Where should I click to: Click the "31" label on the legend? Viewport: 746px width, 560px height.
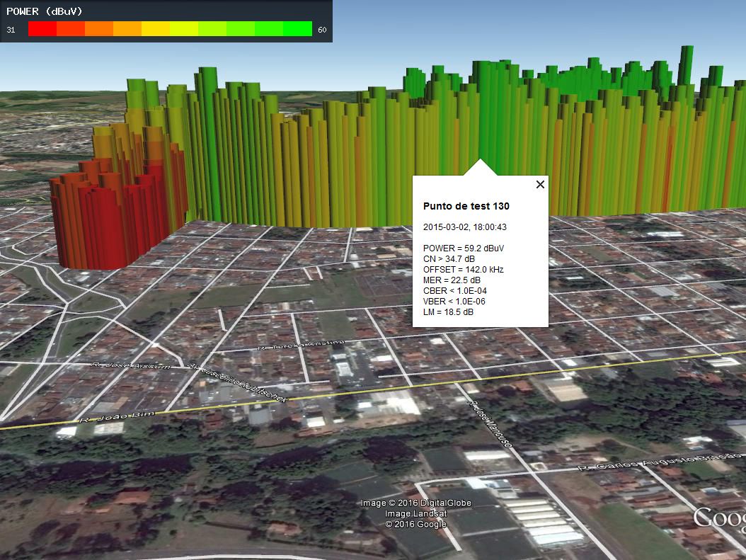click(x=11, y=30)
